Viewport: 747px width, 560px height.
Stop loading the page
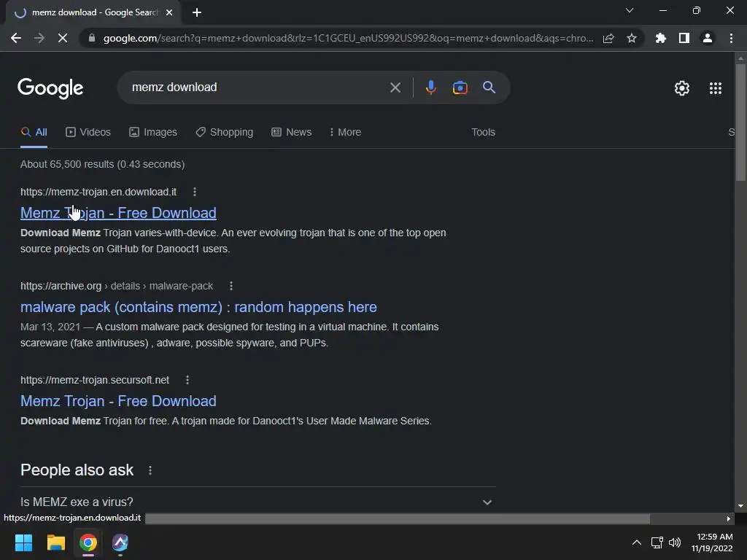[63, 38]
